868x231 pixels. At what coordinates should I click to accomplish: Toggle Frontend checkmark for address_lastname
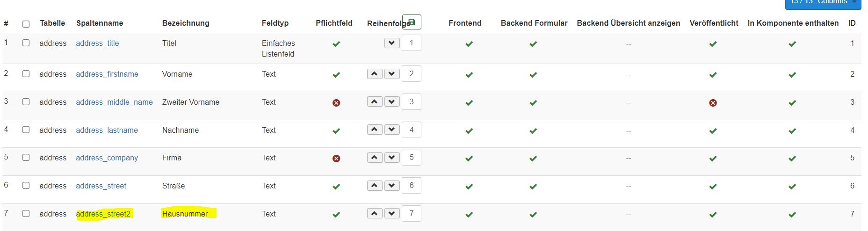(469, 131)
